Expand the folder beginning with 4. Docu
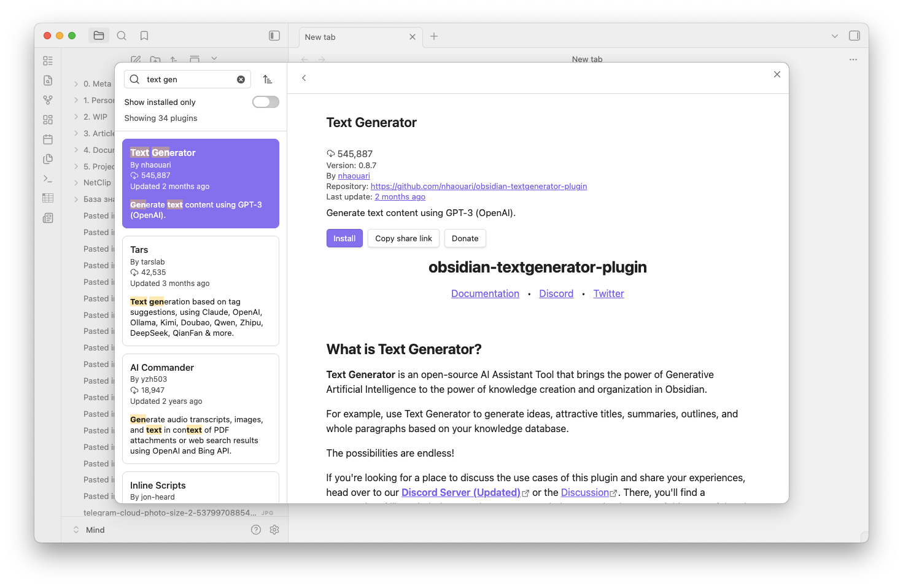 [x=76, y=150]
